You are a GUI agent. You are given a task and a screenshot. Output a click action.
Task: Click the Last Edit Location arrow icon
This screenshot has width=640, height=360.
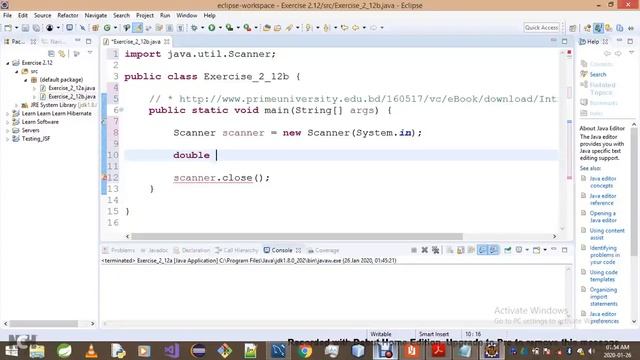344,28
